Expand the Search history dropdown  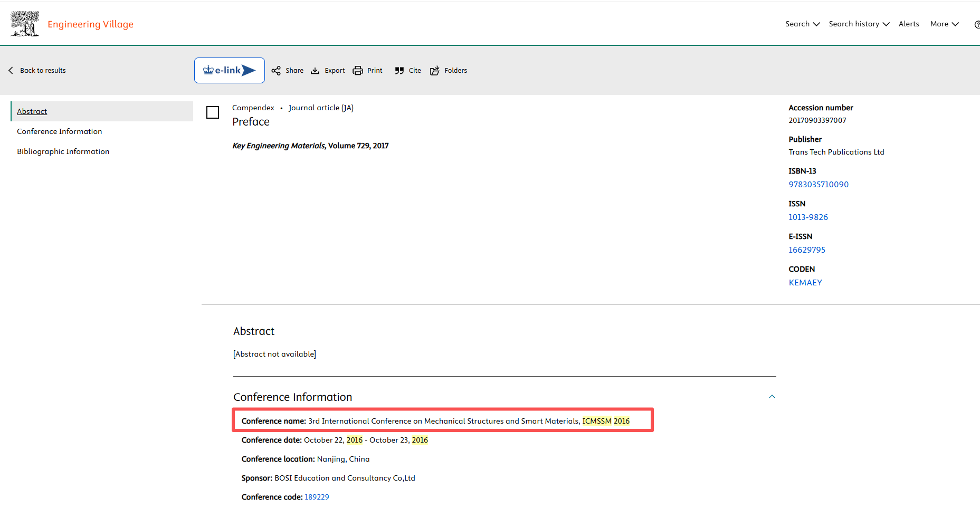point(859,24)
